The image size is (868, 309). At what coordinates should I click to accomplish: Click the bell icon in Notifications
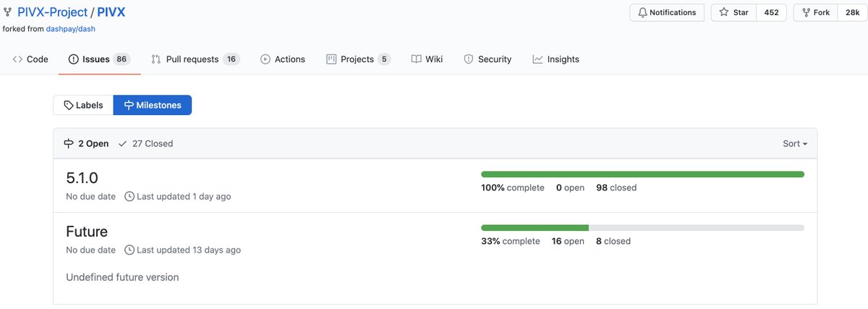tap(642, 12)
